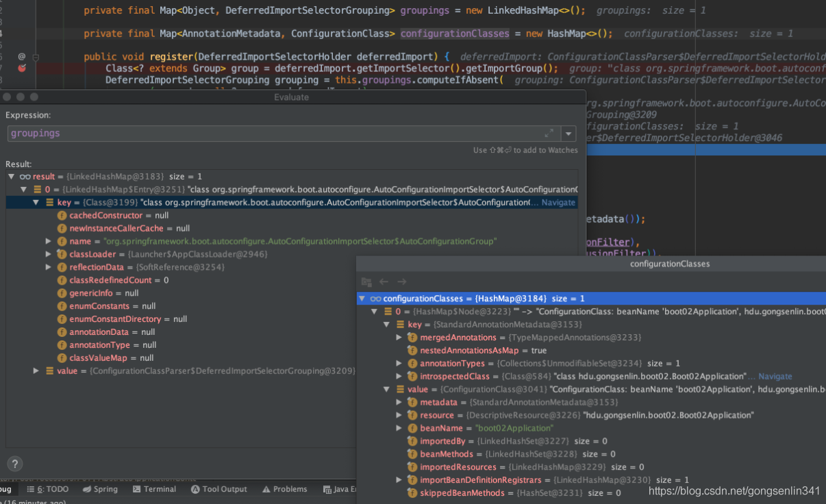
Task: Click inspector set-value toolbar icon
Action: coord(366,281)
